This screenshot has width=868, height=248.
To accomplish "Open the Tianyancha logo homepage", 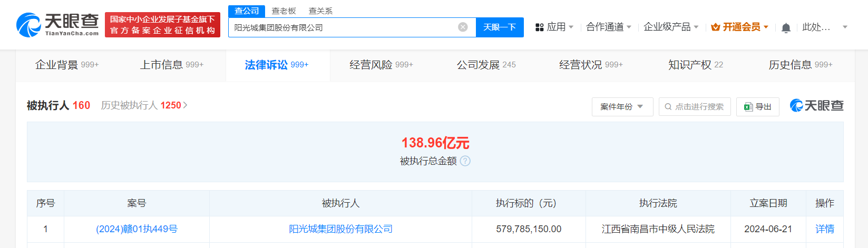I will (x=57, y=25).
